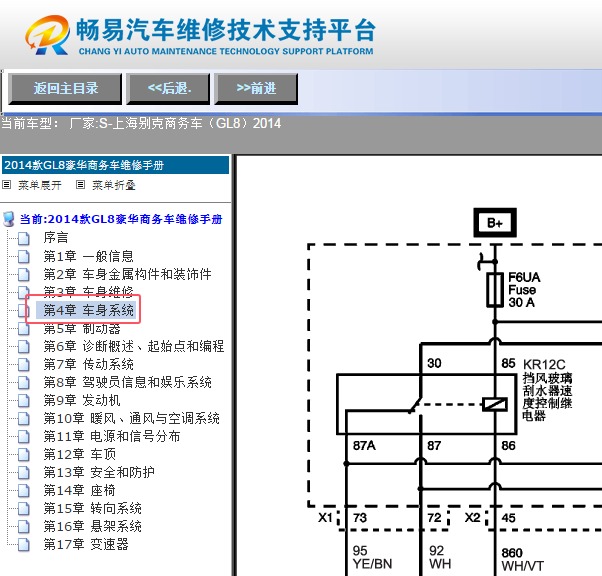This screenshot has height=576, width=602.
Task: Click the 菜单折叠 list icon
Action: coord(80,185)
